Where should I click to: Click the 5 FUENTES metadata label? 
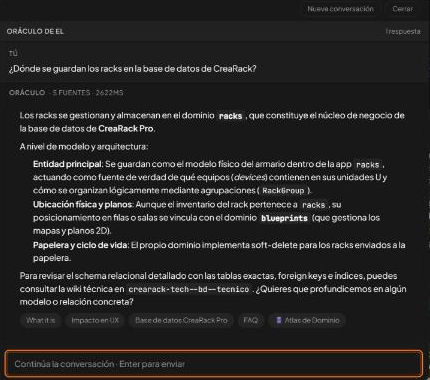(x=71, y=93)
